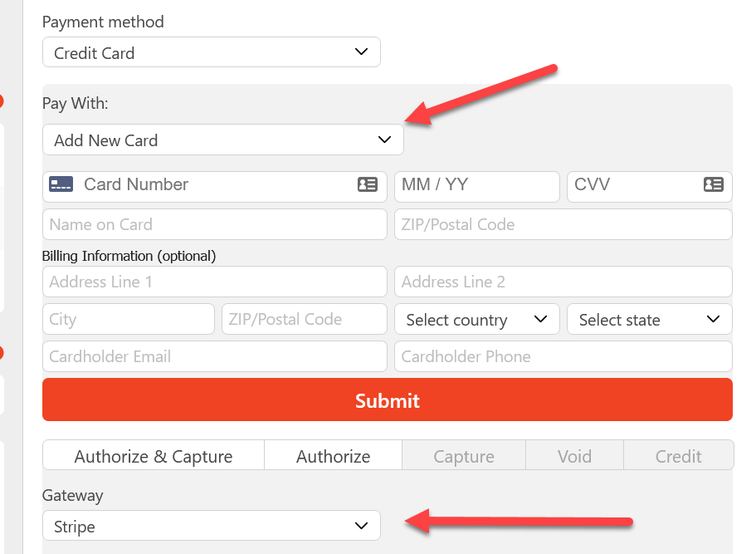
Task: Click the Cardholder Phone field
Action: [563, 356]
